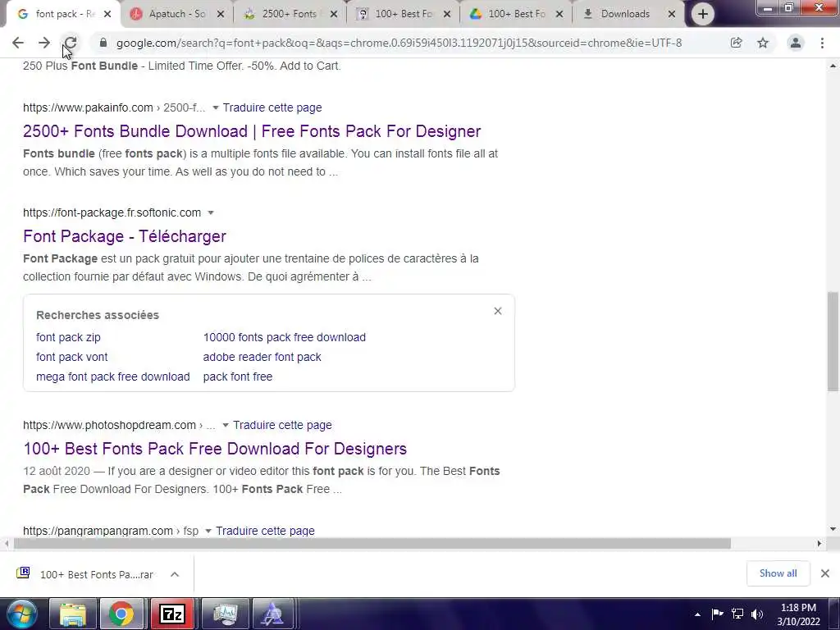View site info via the padlock icon
Image resolution: width=840 pixels, height=630 pixels.
[103, 43]
